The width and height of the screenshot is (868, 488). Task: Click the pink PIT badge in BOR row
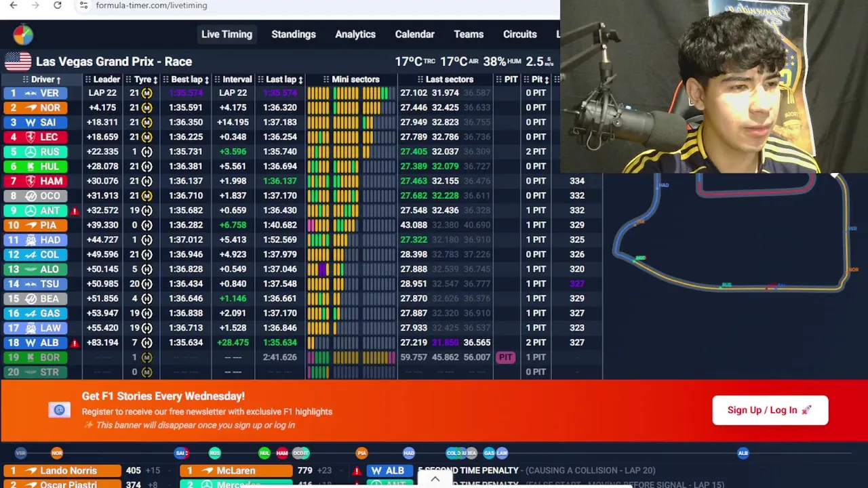pyautogui.click(x=505, y=357)
